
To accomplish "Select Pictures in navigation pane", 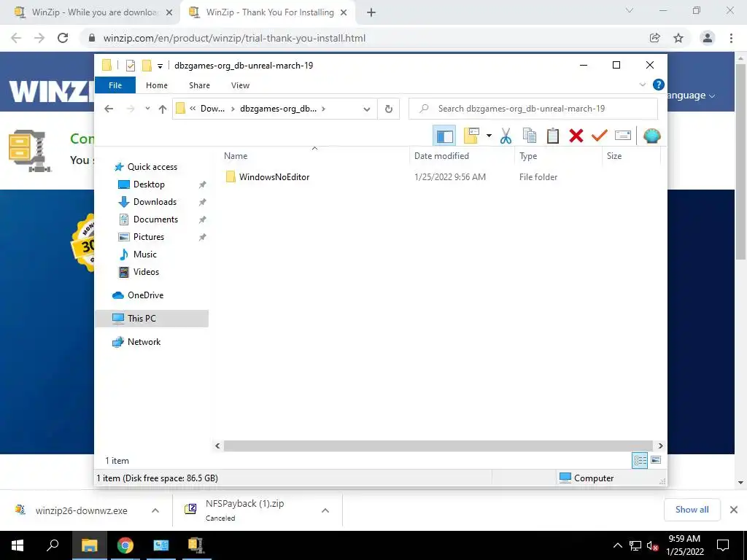I will point(149,237).
